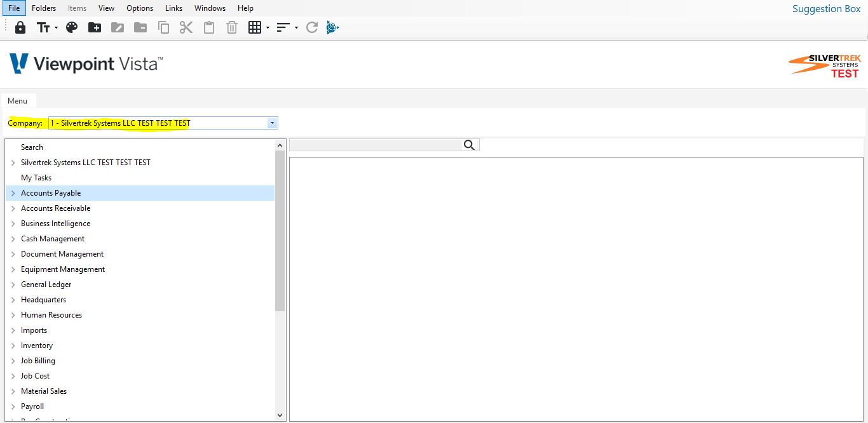This screenshot has width=868, height=423.
Task: Select the Menu tab
Action: click(18, 101)
